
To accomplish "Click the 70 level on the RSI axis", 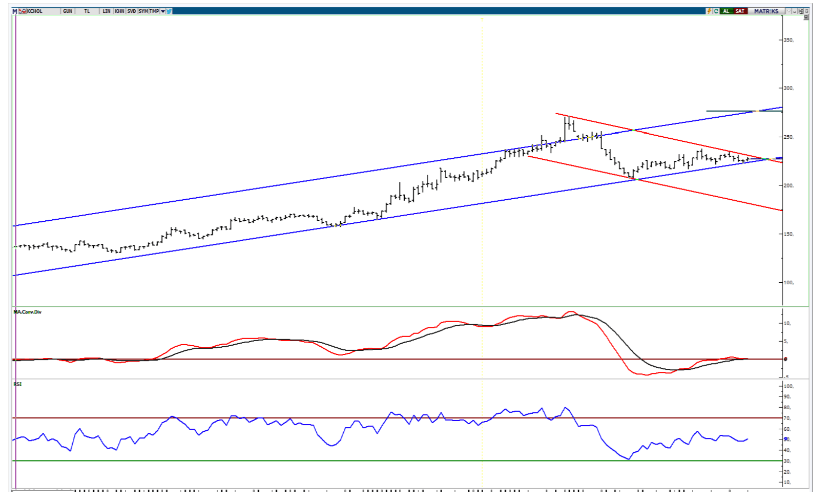I will 787,418.
